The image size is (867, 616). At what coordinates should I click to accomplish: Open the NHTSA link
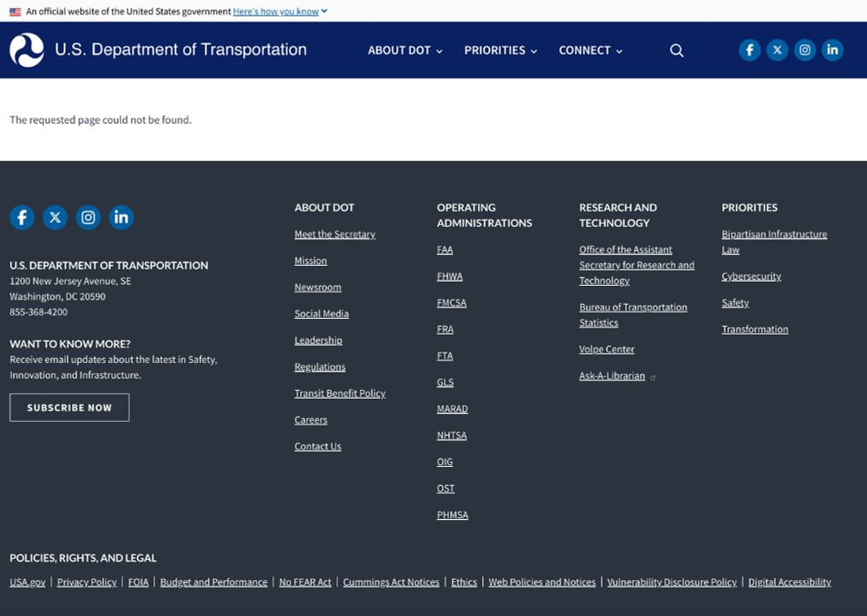coord(452,435)
